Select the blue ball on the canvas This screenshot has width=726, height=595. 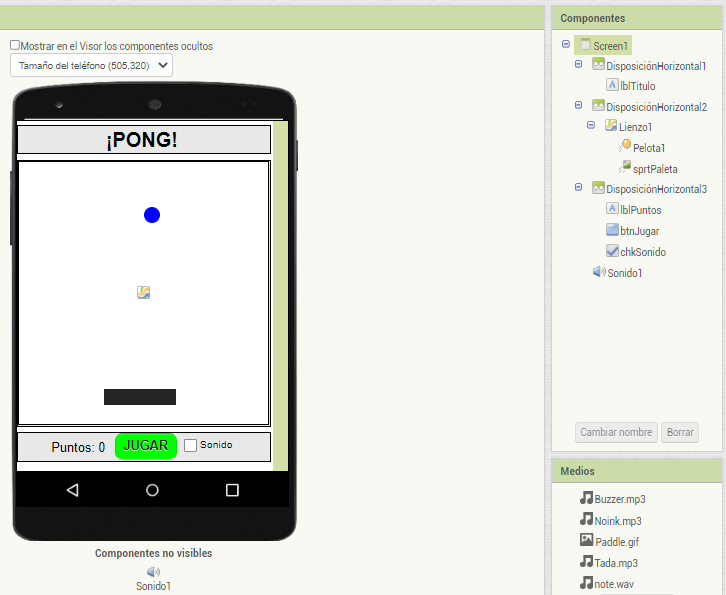(152, 215)
